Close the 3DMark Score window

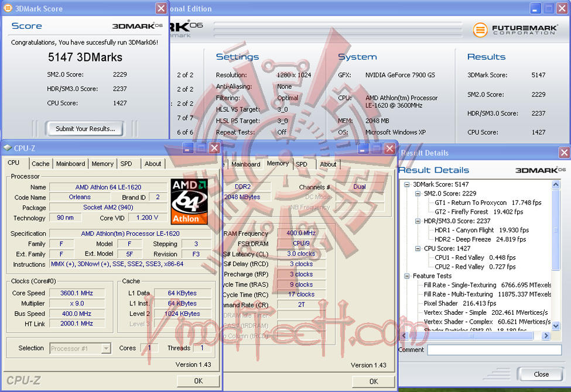161,8
